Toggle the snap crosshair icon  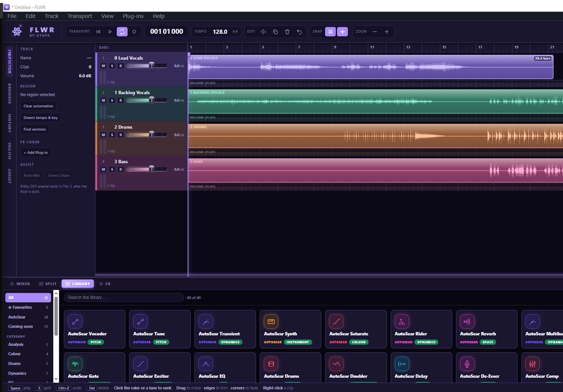coord(342,32)
